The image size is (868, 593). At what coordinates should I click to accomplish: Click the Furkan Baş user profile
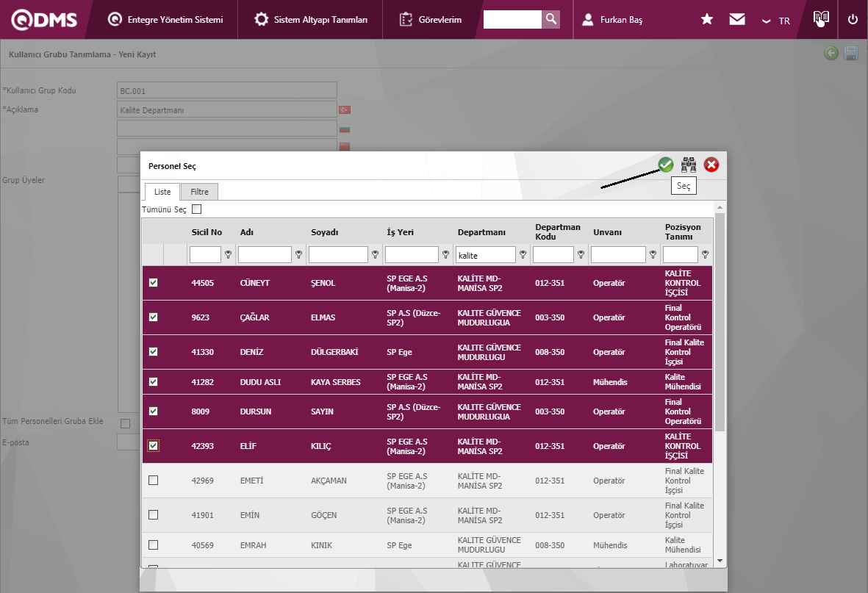click(x=613, y=20)
